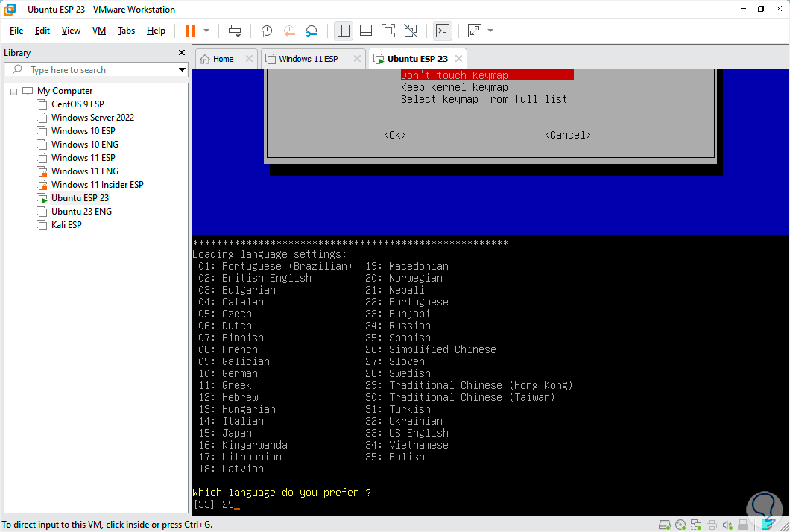Click the orange Suspend (pause) VM button
The height and width of the screenshot is (532, 790).
coord(191,31)
